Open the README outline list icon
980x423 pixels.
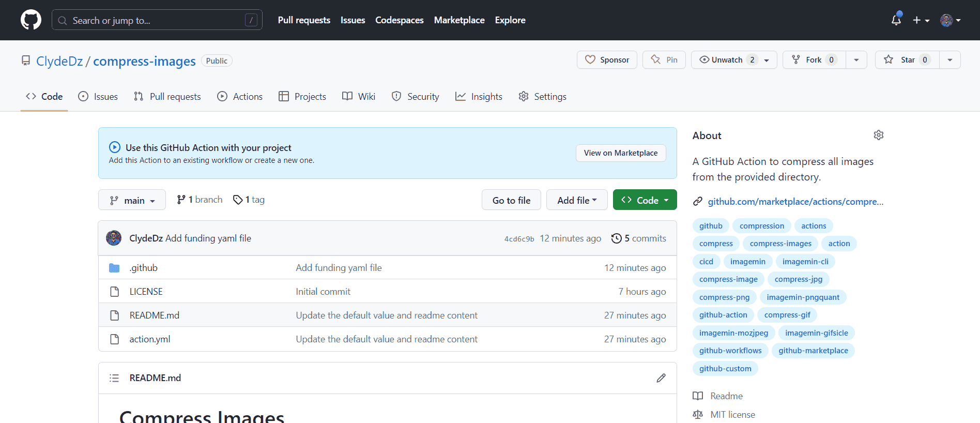[x=114, y=378]
